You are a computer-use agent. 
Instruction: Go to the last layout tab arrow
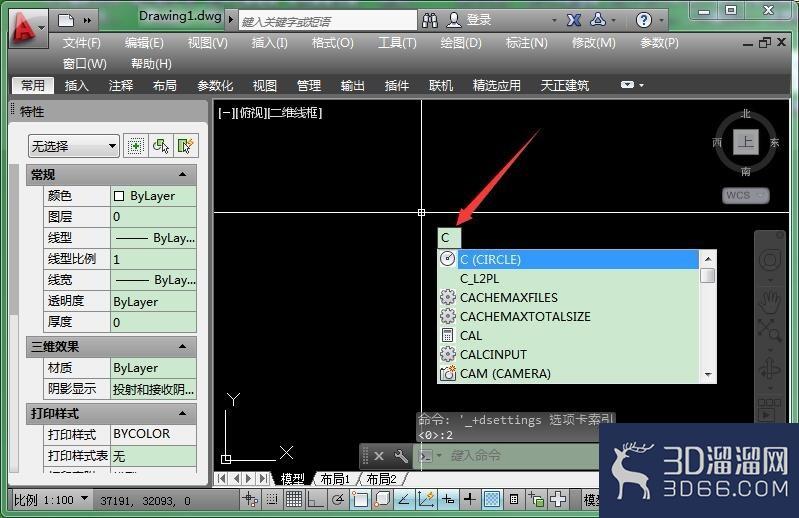[263, 478]
